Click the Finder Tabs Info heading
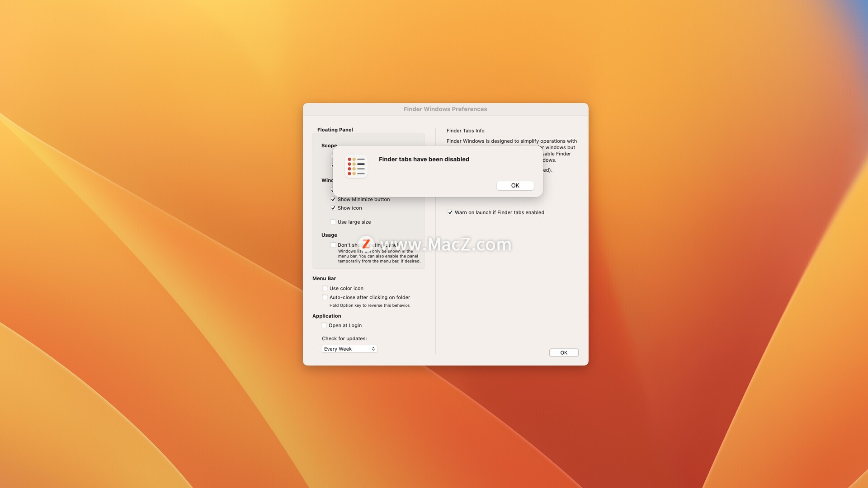Screen dimensions: 868x488 465,131
